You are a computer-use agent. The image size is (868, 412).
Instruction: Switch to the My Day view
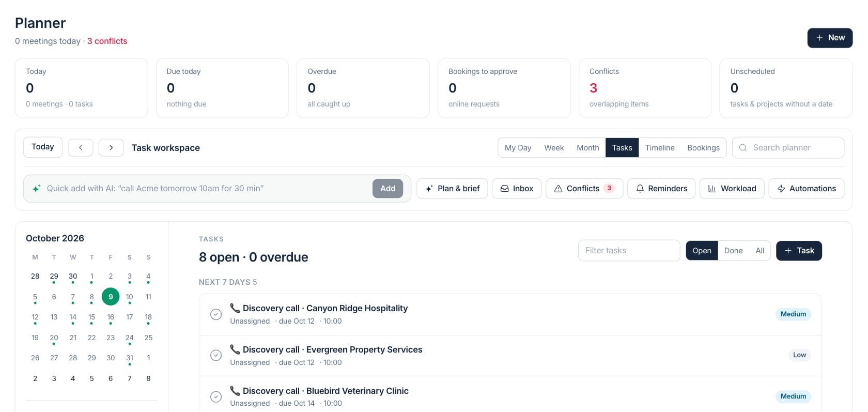518,148
